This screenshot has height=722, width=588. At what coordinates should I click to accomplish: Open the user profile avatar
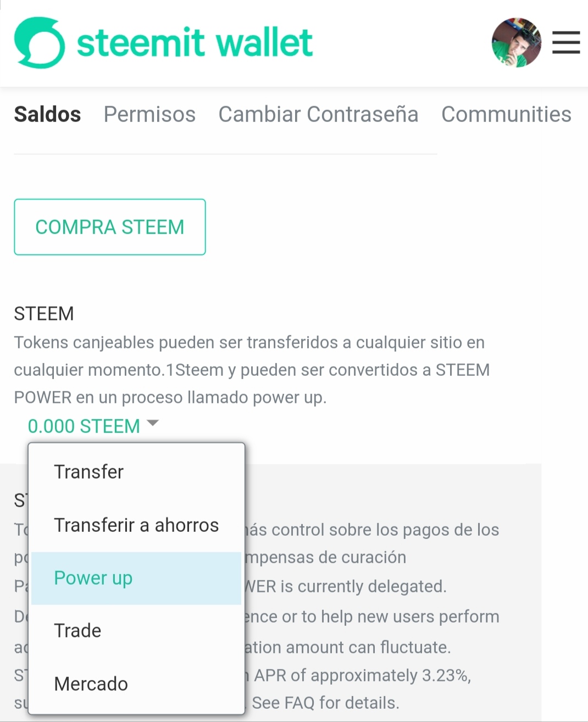click(x=516, y=43)
